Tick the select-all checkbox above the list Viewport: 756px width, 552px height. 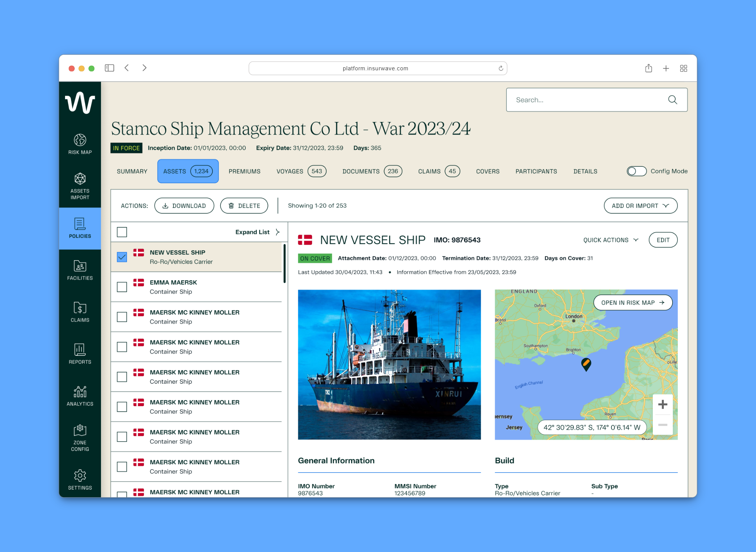(122, 232)
